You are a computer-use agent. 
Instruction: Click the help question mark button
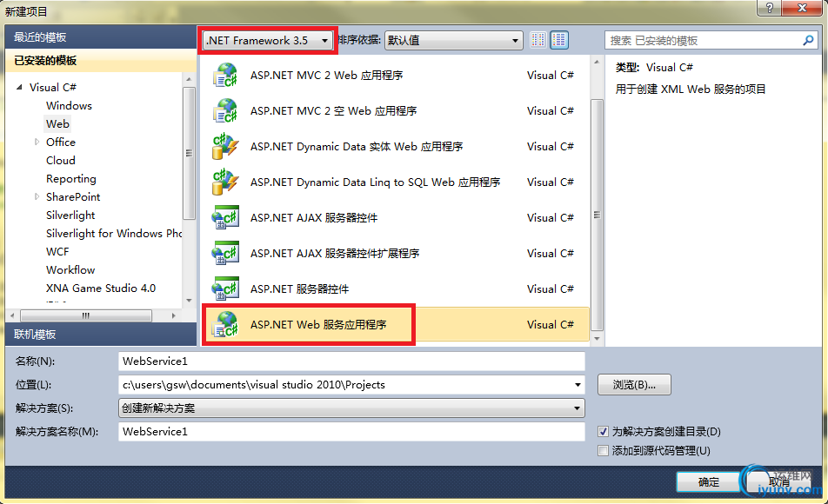coord(770,8)
